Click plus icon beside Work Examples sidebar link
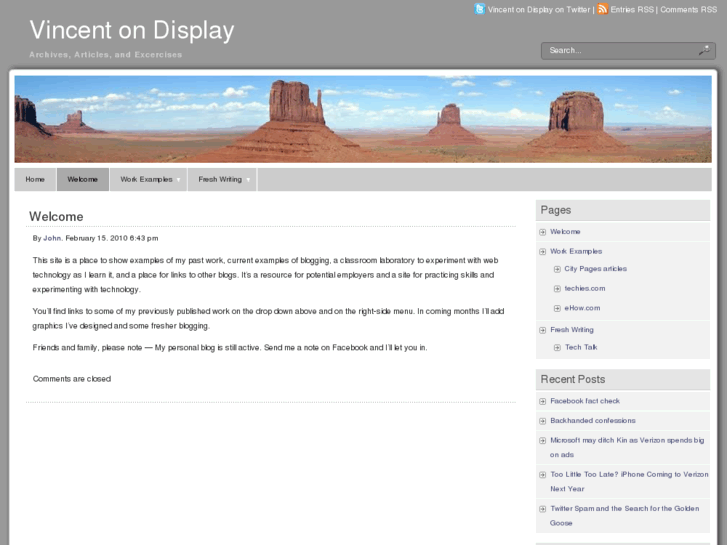The height and width of the screenshot is (545, 727). click(542, 251)
